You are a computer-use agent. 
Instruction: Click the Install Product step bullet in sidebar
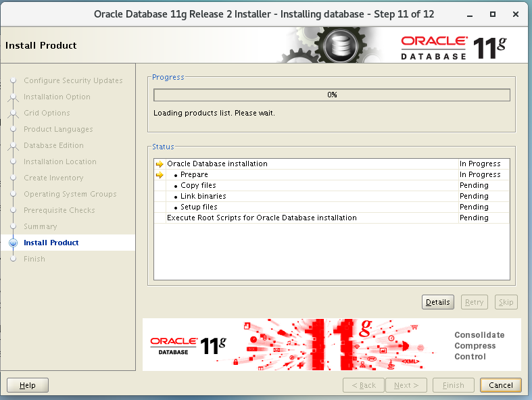point(14,243)
